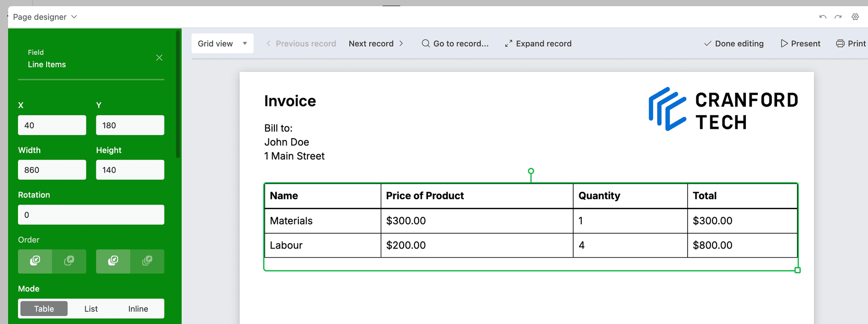Click the Height field showing 140
The image size is (868, 324).
pos(130,170)
